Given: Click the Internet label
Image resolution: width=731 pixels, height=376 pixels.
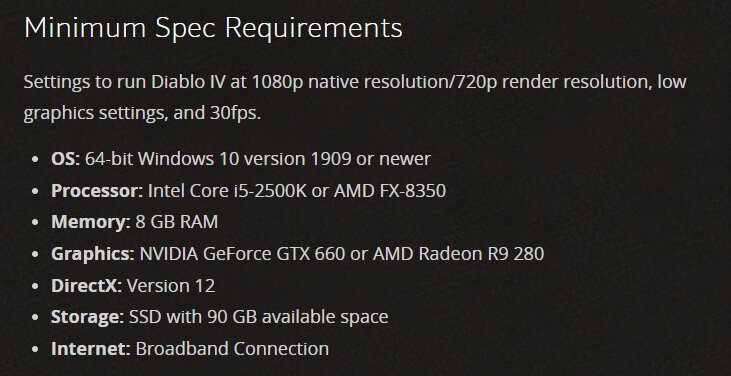Looking at the screenshot, I should click(x=91, y=349).
